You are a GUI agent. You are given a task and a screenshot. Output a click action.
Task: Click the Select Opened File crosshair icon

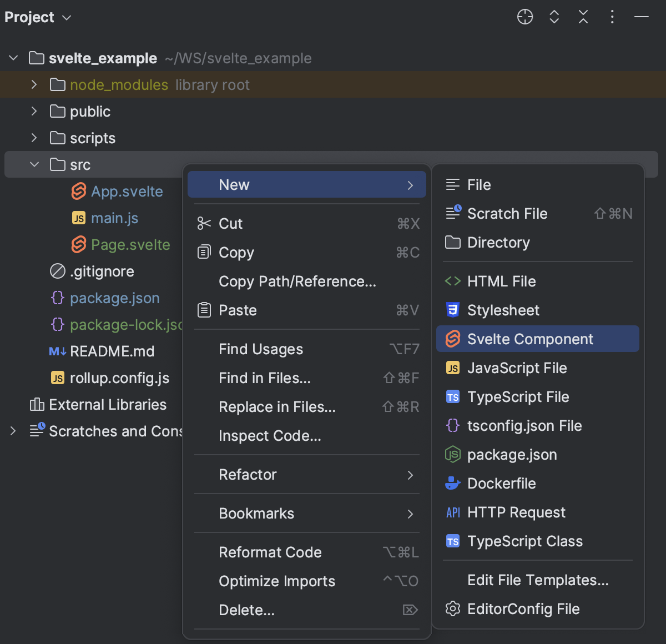pos(524,17)
